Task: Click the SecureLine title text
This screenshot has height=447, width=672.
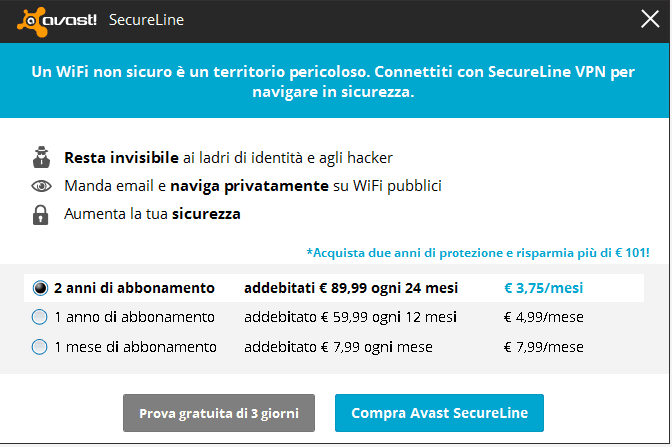Action: [x=146, y=20]
